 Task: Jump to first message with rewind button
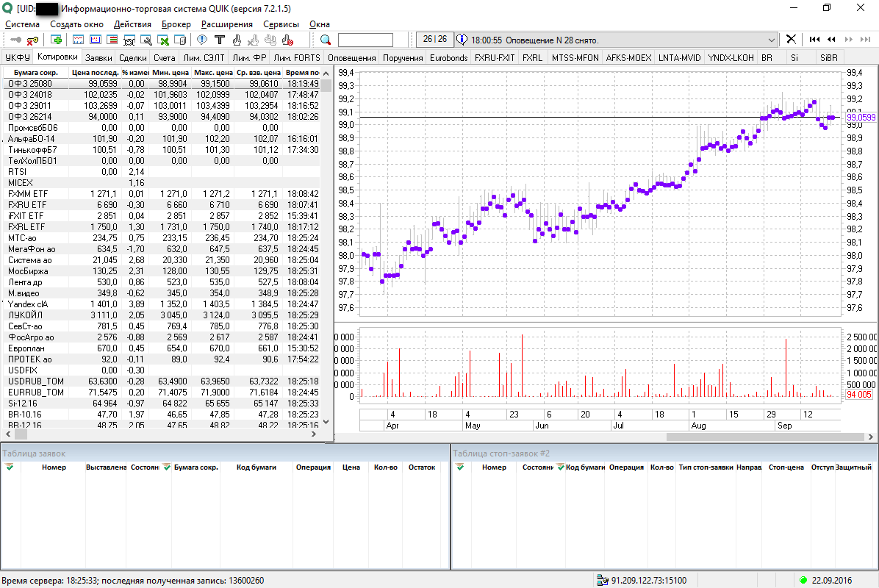[814, 39]
